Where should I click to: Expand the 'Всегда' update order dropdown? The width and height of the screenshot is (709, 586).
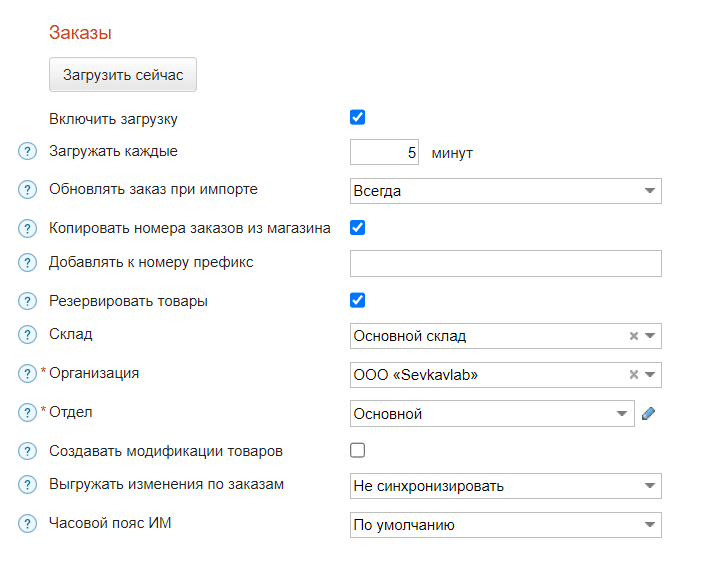[x=505, y=190]
